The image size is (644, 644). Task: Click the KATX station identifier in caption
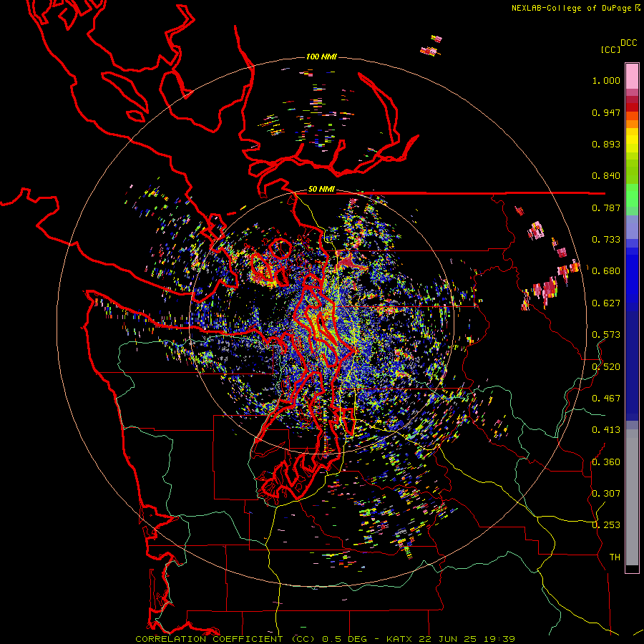click(399, 639)
